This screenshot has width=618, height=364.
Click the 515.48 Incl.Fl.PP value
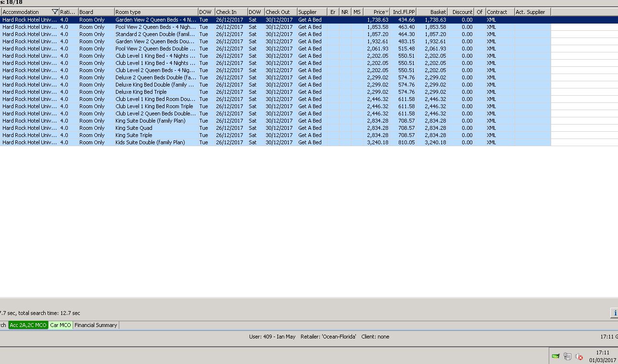click(406, 49)
